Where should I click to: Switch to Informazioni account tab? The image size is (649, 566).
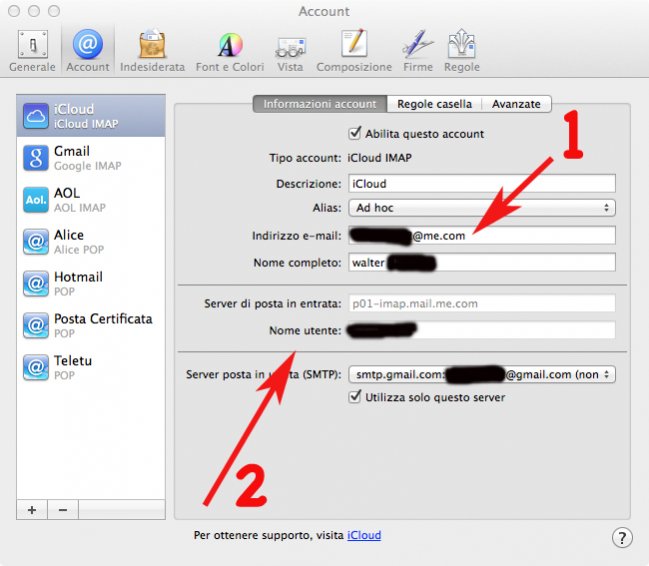[x=320, y=104]
